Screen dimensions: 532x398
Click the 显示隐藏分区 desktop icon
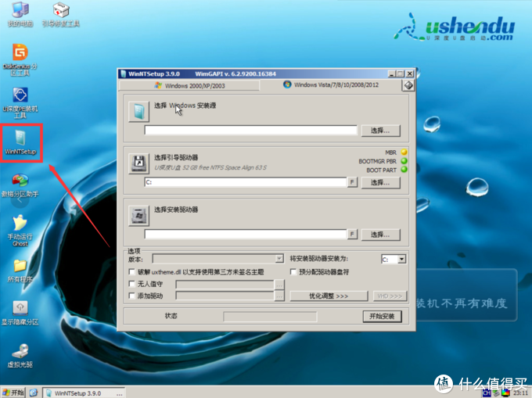(20, 313)
